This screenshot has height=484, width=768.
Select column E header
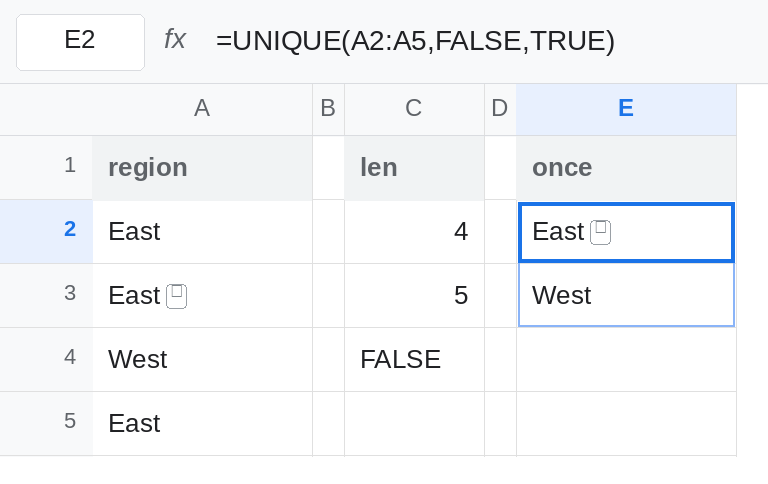pos(626,109)
